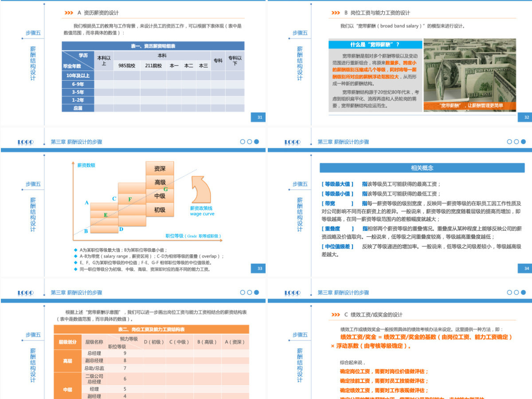Click the '学历' header cell
The width and height of the screenshot is (532, 399).
pos(83,55)
